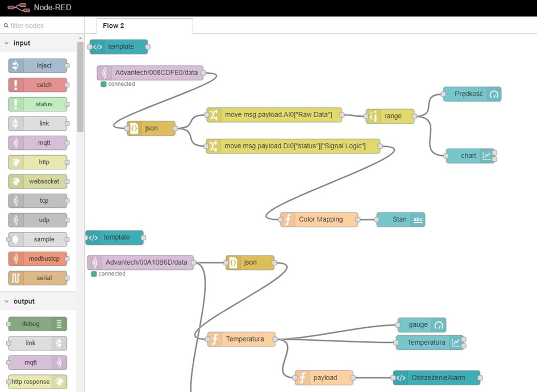Click the palette vertical scrollbar thumb
Screen dimensions: 537x392
click(80, 86)
